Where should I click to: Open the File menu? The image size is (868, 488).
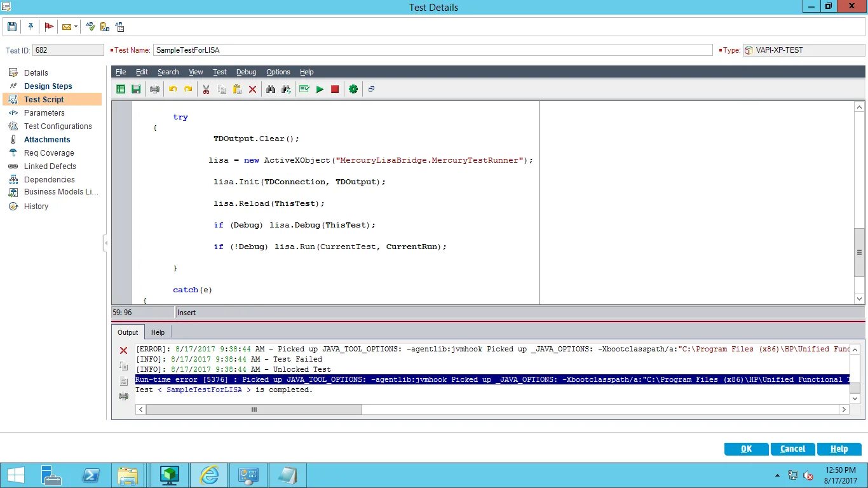121,72
